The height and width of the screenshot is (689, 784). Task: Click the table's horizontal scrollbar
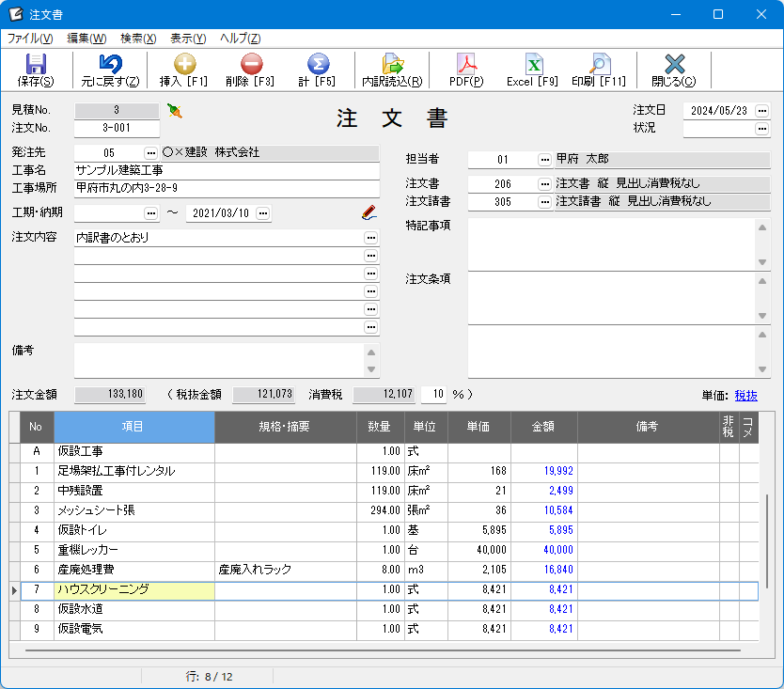coord(383,650)
